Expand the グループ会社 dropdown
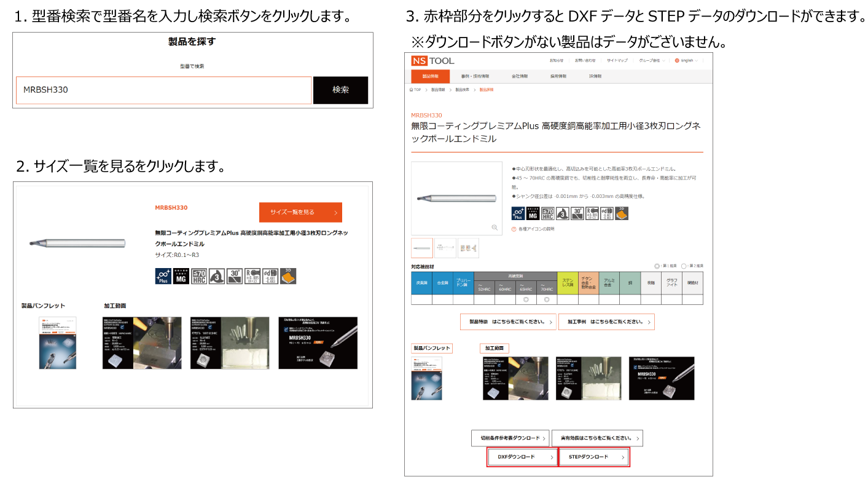Screen dimensions: 868x482 point(651,60)
